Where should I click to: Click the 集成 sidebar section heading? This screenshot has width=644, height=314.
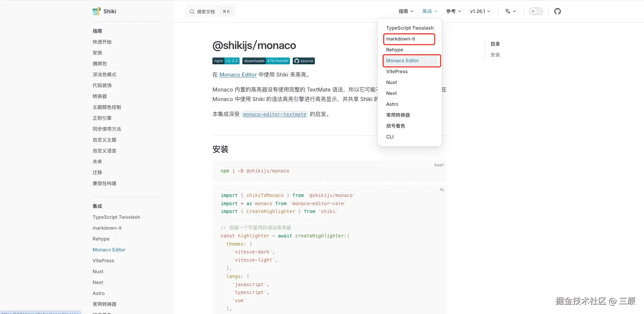pyautogui.click(x=97, y=206)
